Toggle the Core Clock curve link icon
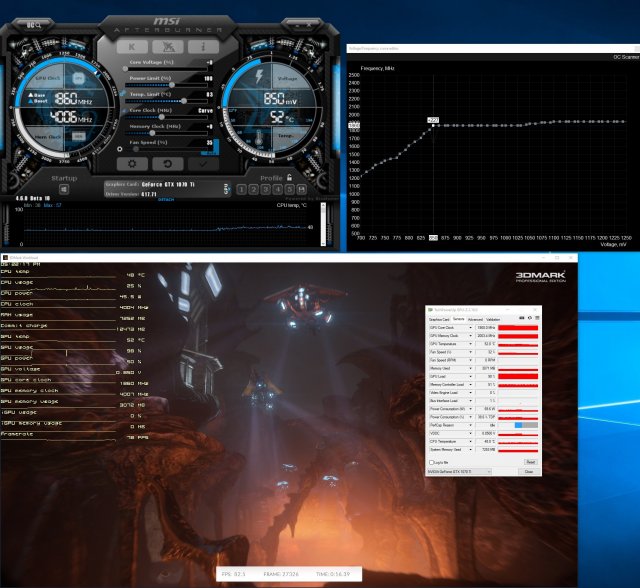Image resolution: width=640 pixels, height=588 pixels. tap(125, 111)
